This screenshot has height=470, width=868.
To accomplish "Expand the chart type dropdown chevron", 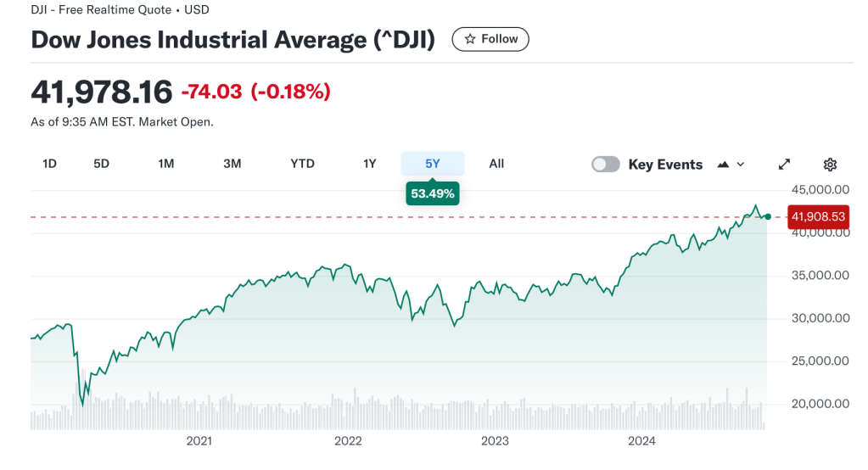I will [x=741, y=165].
